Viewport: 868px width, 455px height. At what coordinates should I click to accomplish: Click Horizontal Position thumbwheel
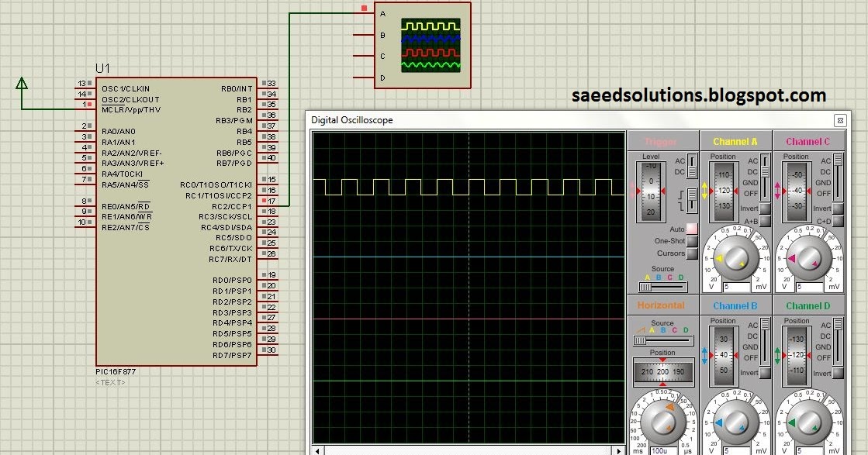tap(662, 371)
